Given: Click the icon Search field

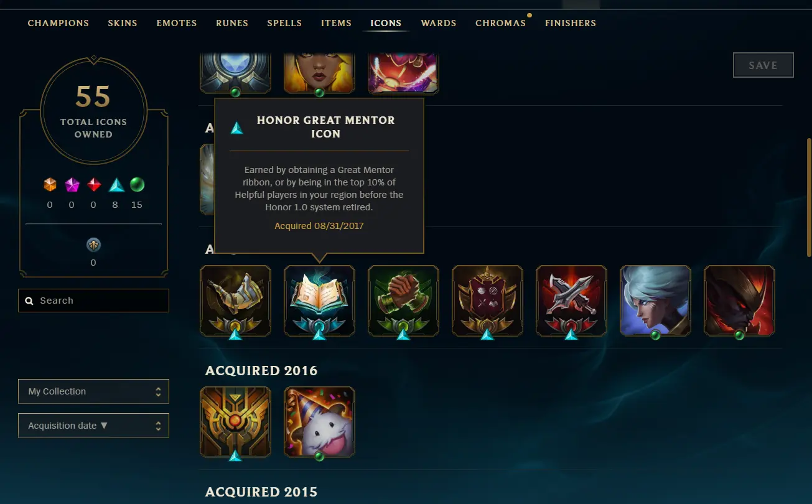Looking at the screenshot, I should [93, 301].
